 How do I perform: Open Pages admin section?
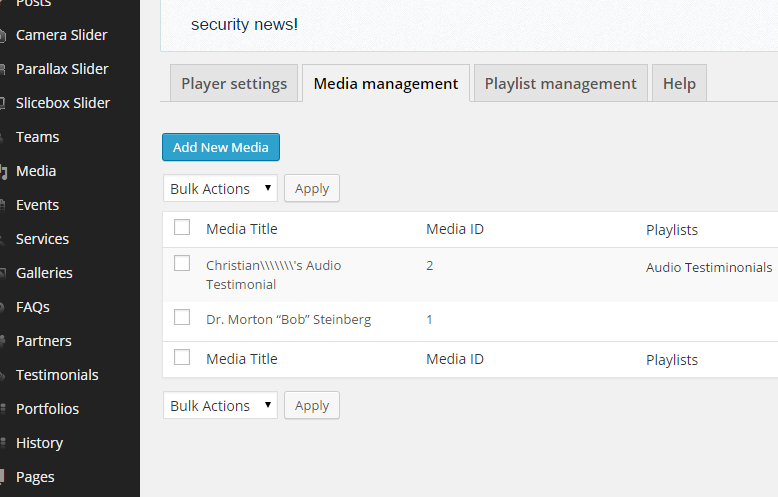pyautogui.click(x=35, y=477)
